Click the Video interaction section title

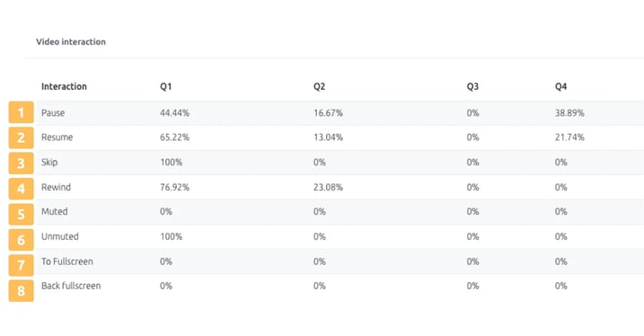71,41
